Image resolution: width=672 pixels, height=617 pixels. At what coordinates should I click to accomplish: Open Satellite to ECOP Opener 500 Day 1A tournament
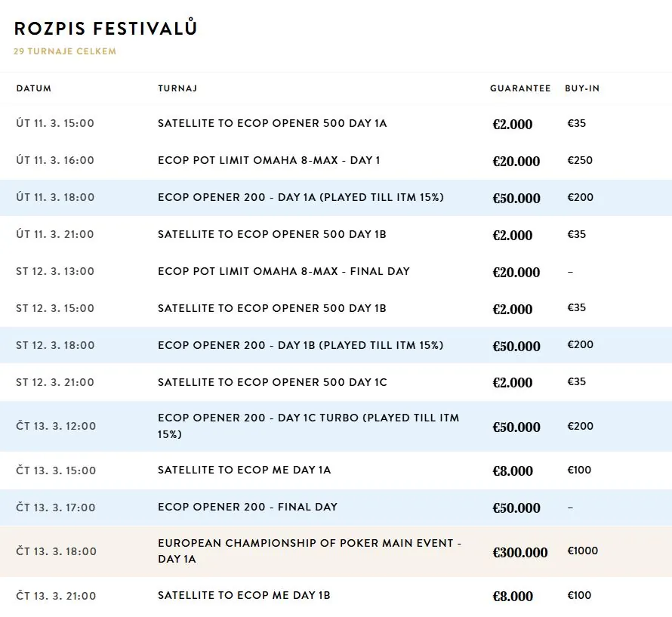pos(336,124)
